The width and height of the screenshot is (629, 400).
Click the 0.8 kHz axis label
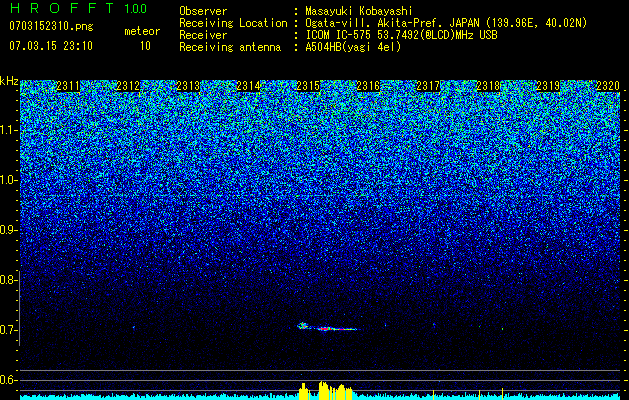(x=8, y=280)
